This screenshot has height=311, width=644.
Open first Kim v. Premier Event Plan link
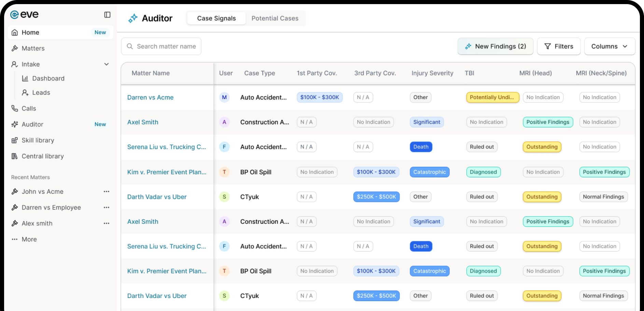pyautogui.click(x=167, y=172)
